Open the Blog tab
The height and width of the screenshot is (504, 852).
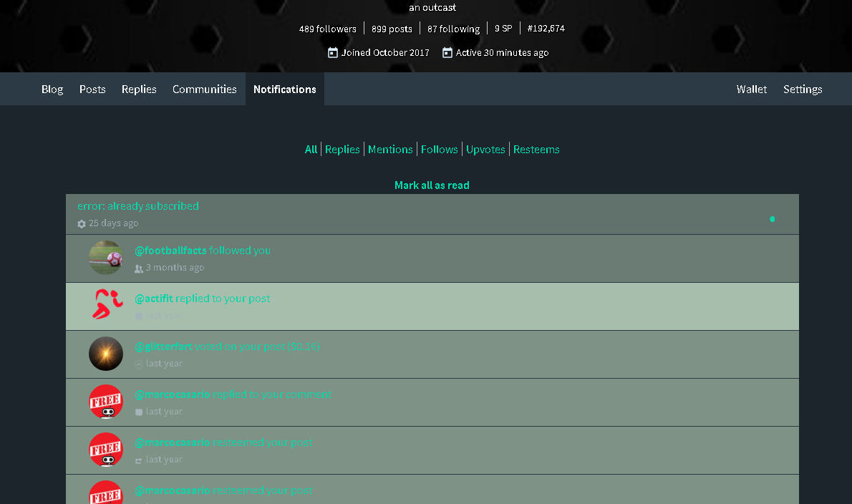pyautogui.click(x=52, y=89)
